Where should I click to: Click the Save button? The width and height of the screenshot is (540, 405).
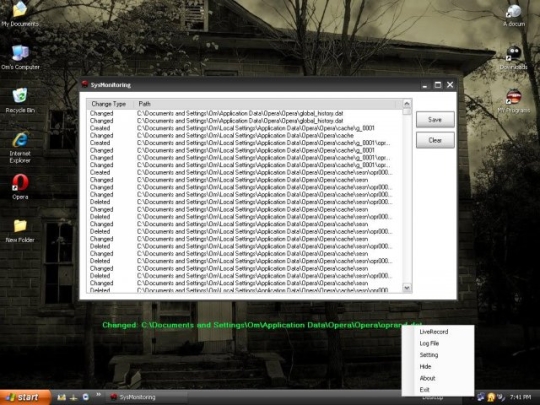pos(435,120)
